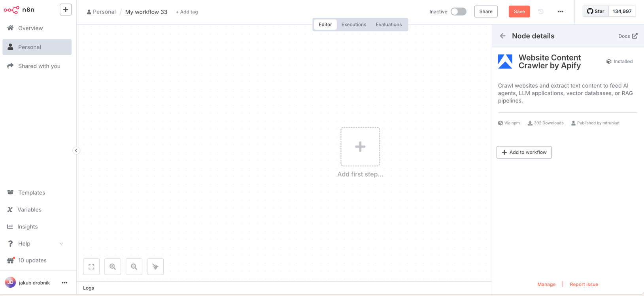644x296 pixels.
Task: Click the Add first step placeholder
Action: pos(360,147)
